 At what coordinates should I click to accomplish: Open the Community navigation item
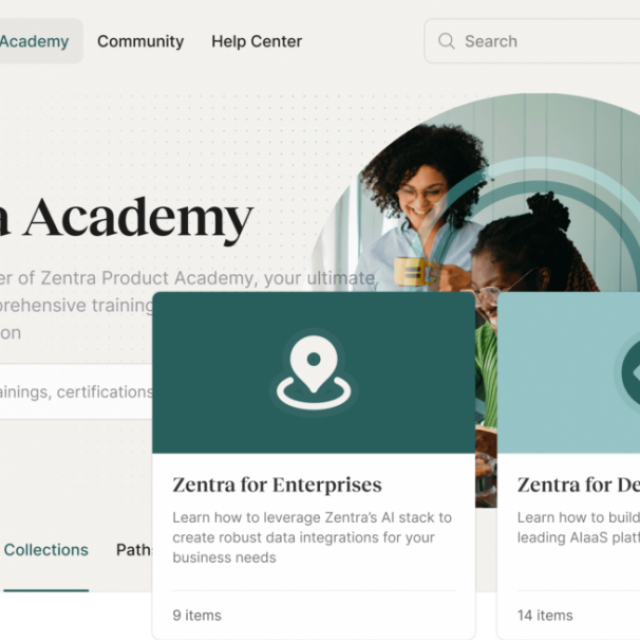coord(140,41)
